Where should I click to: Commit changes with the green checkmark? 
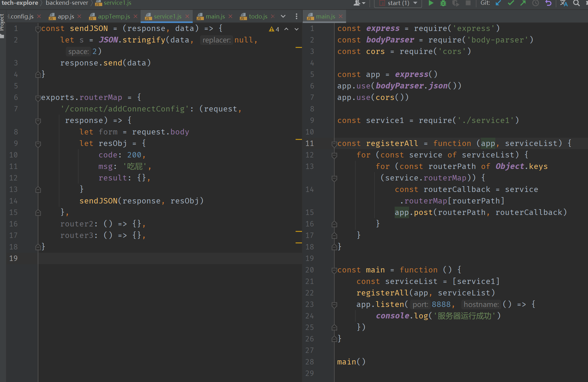tap(511, 3)
